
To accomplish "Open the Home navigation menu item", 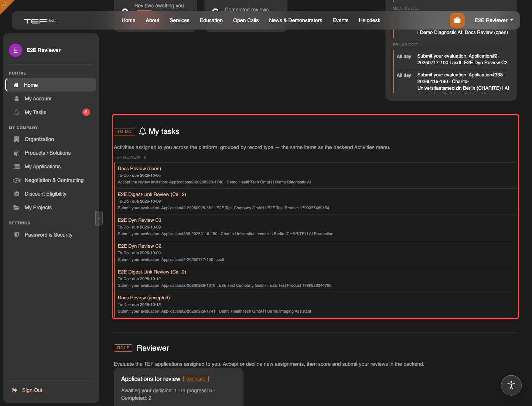I will click(129, 20).
